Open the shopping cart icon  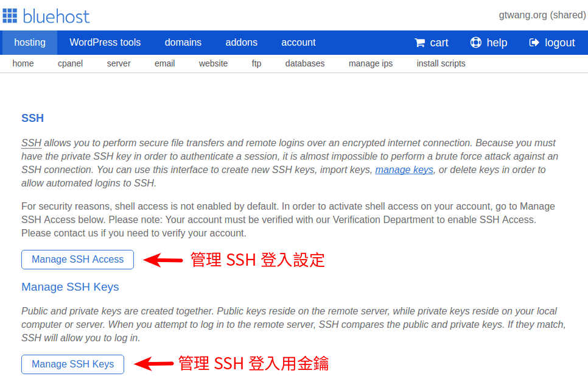point(420,43)
